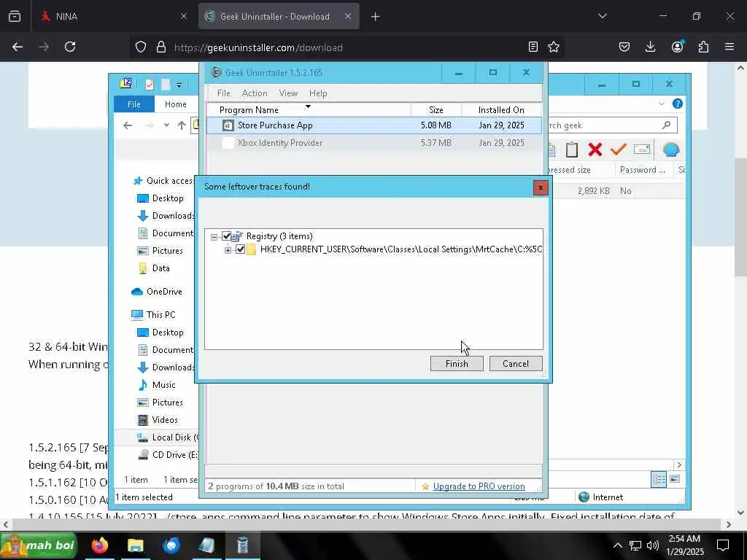Bookmark this page with star icon
747x560 pixels.
pos(554,47)
